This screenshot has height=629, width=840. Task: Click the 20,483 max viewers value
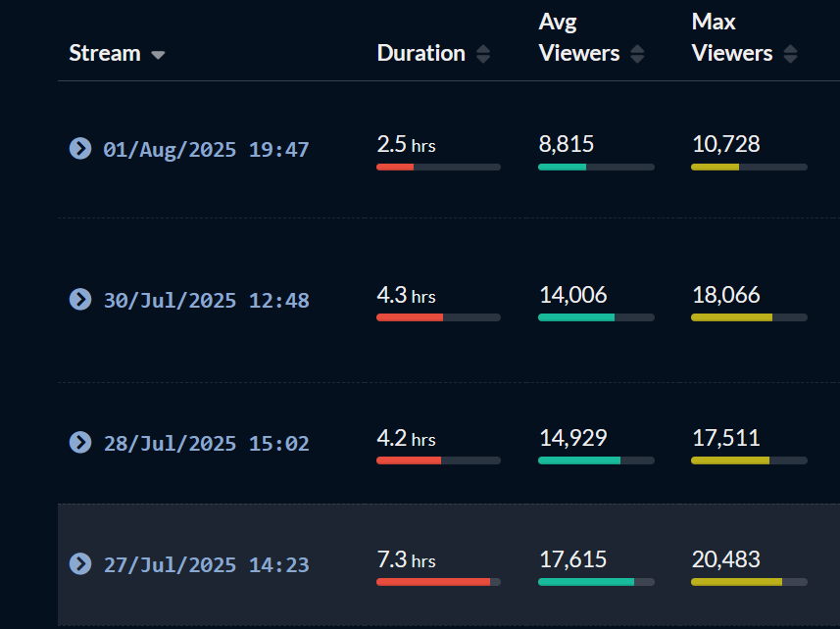pyautogui.click(x=726, y=559)
